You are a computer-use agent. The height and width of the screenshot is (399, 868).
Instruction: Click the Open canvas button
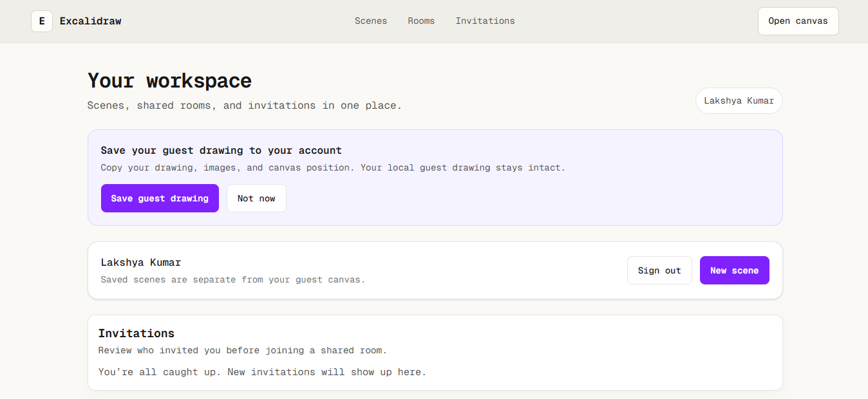[798, 21]
